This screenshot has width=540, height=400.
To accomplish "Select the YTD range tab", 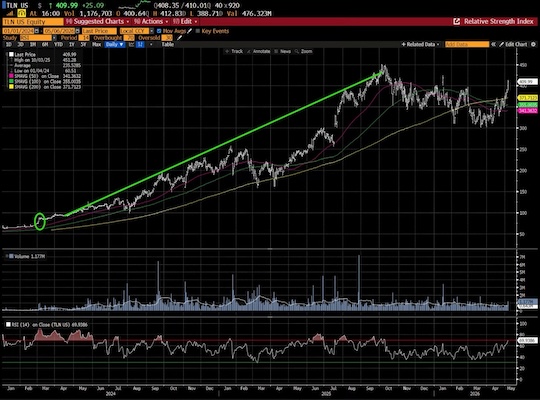I will coord(59,44).
